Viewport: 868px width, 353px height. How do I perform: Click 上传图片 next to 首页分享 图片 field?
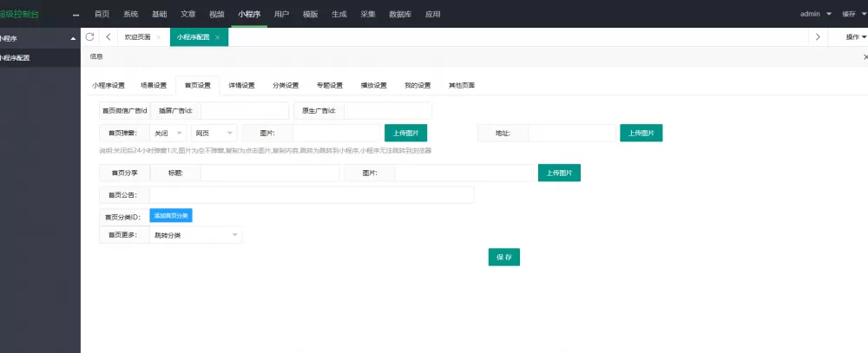pyautogui.click(x=559, y=173)
